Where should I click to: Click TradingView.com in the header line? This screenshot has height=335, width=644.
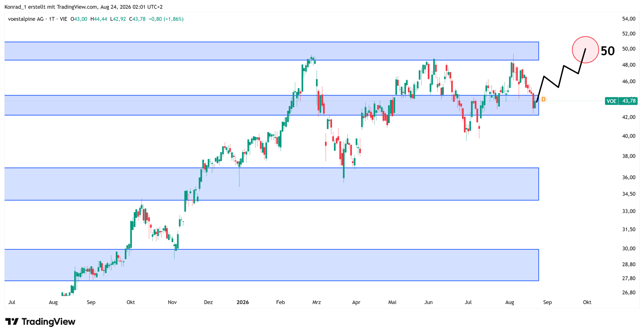tap(77, 7)
